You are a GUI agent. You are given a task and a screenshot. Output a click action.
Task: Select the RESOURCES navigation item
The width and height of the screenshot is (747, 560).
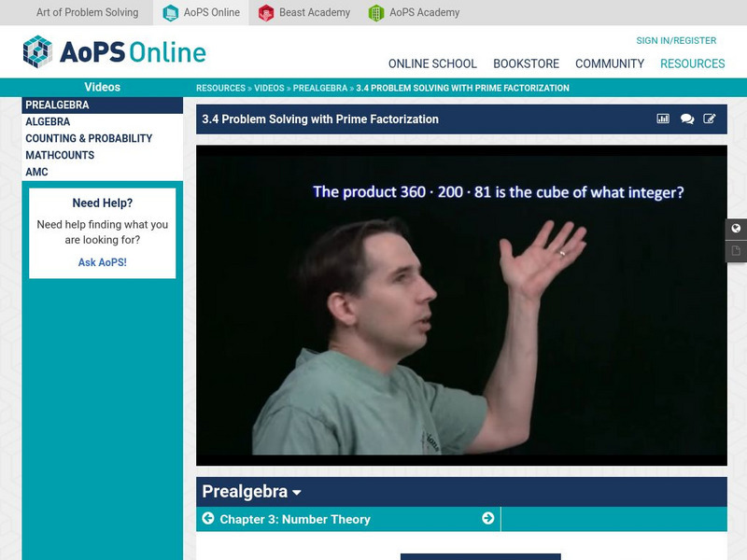(x=693, y=63)
